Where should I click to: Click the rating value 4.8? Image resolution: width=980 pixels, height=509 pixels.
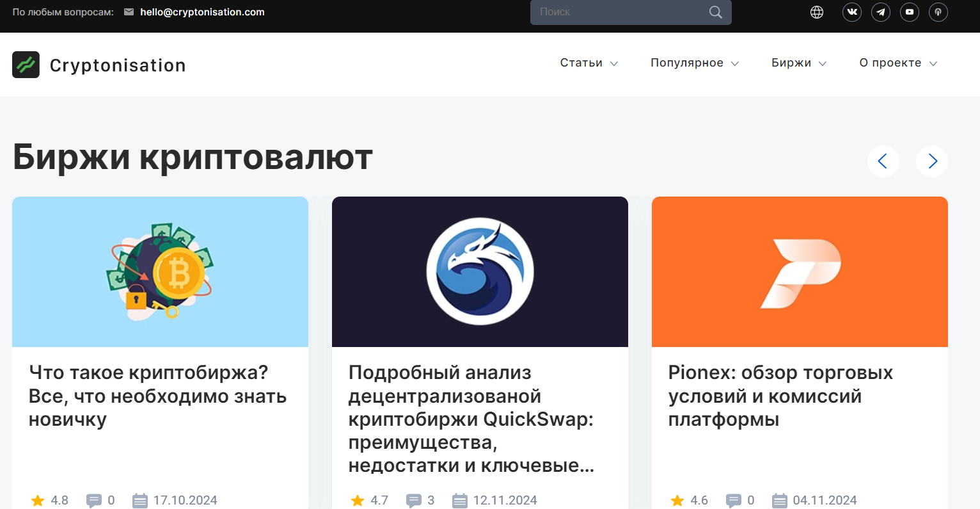point(59,501)
